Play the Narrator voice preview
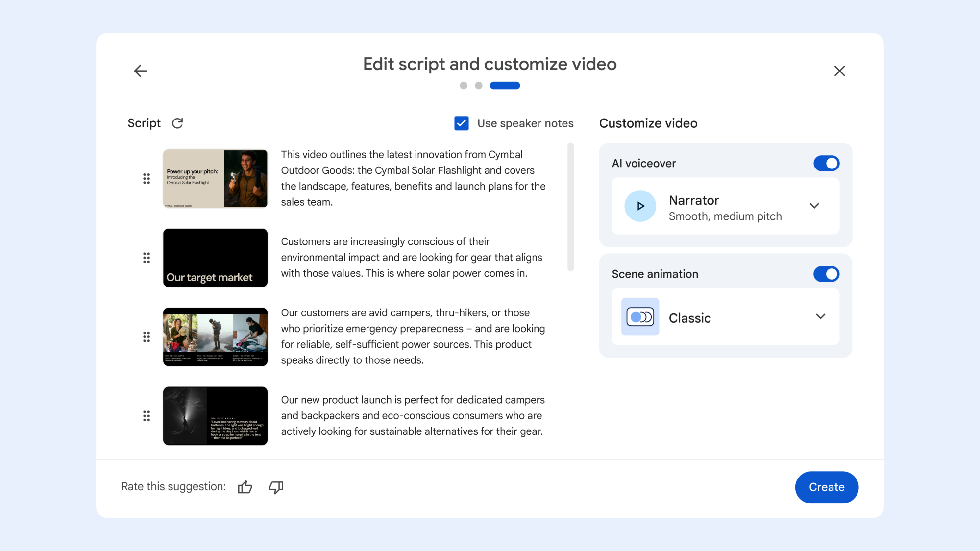The image size is (980, 551). [640, 206]
